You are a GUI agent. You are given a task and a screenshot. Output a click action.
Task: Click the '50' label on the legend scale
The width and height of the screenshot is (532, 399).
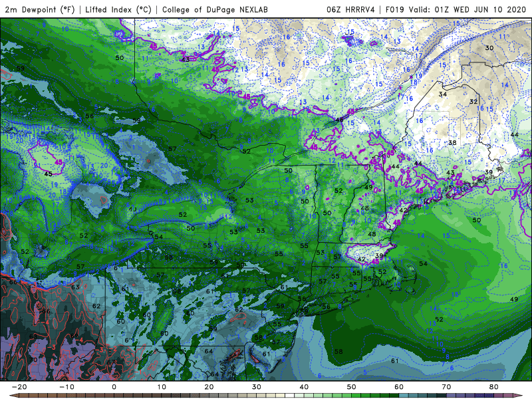pos(352,387)
